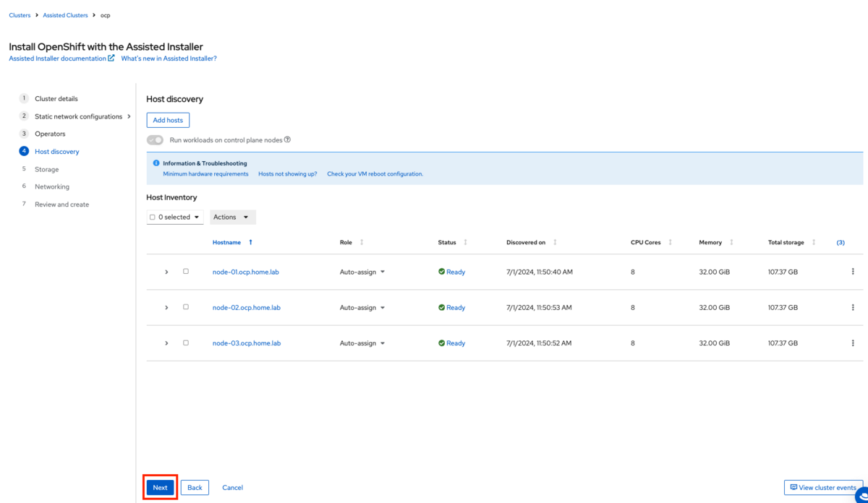Expand Static network configurations step chevron

[129, 116]
